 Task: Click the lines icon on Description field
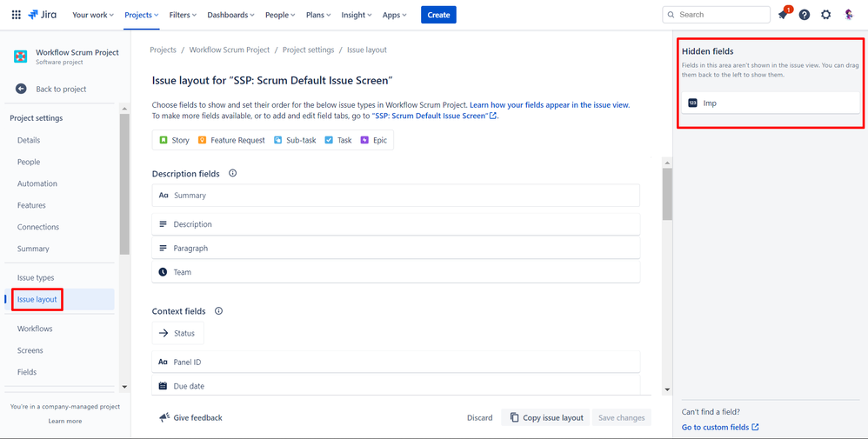(x=164, y=224)
